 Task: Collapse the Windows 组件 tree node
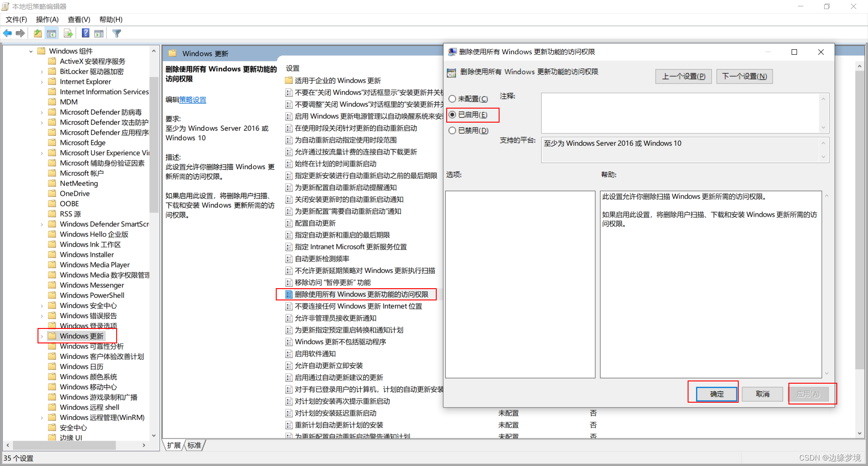point(31,51)
